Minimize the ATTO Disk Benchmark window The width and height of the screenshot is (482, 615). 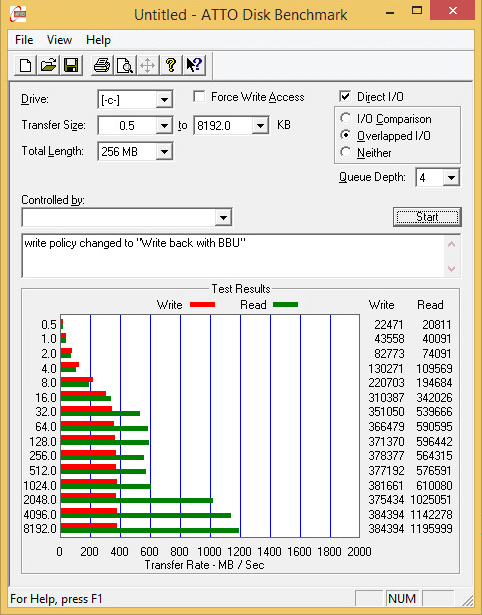390,11
